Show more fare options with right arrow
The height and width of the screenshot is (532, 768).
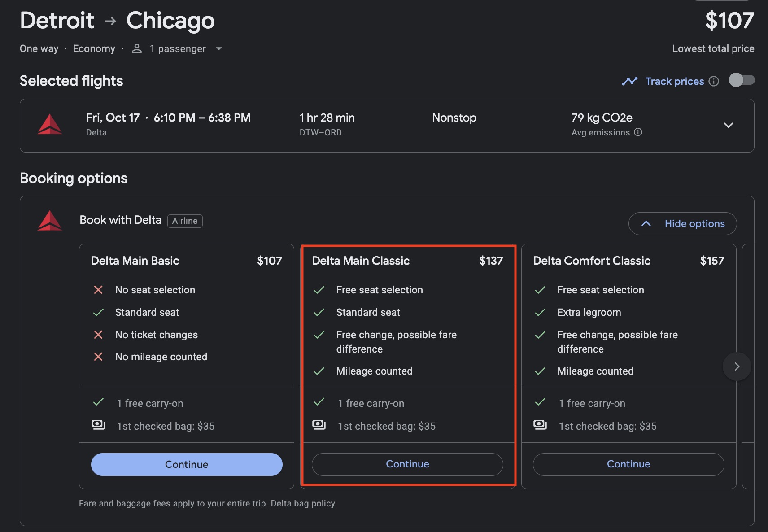[x=737, y=366]
